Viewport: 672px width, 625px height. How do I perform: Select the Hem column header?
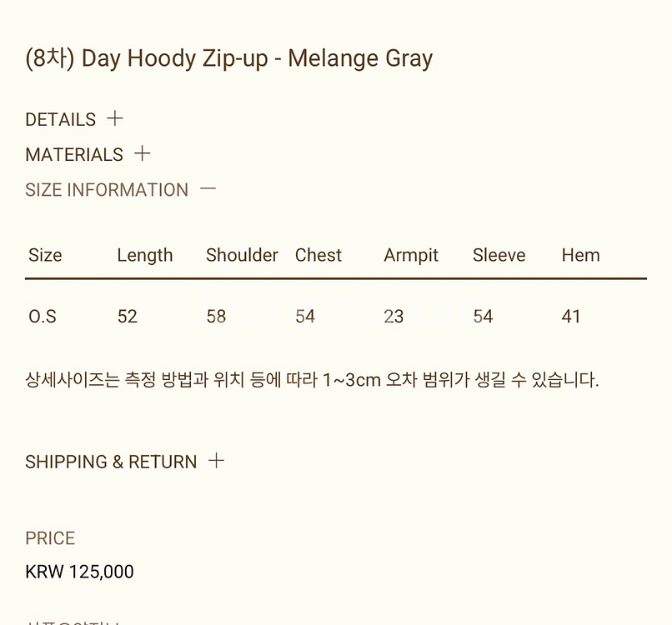(x=580, y=255)
